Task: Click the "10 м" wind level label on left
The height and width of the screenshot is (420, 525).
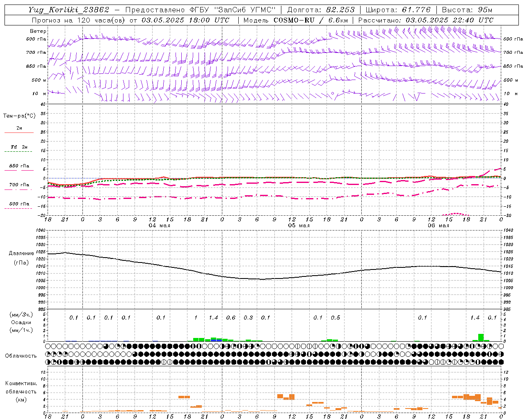Action: click(39, 94)
